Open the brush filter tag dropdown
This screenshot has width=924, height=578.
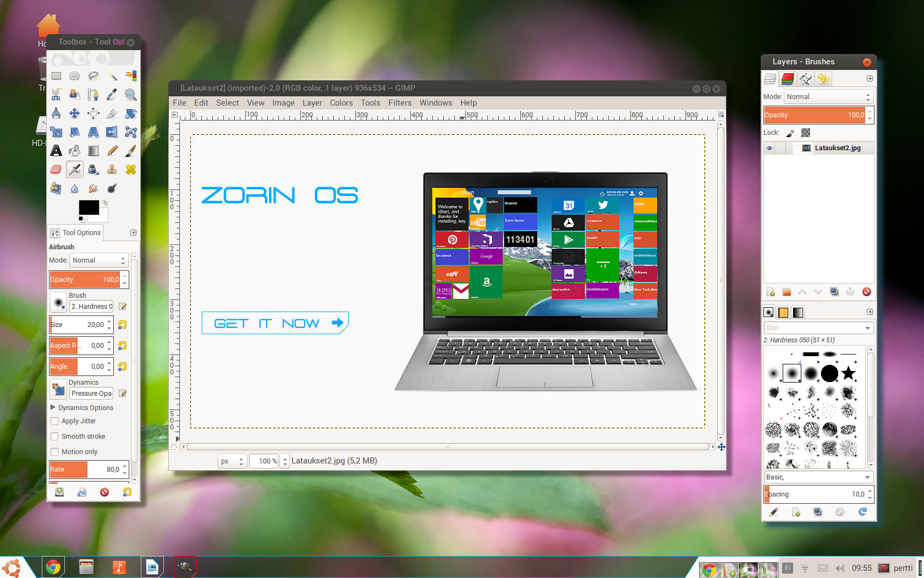tap(867, 328)
